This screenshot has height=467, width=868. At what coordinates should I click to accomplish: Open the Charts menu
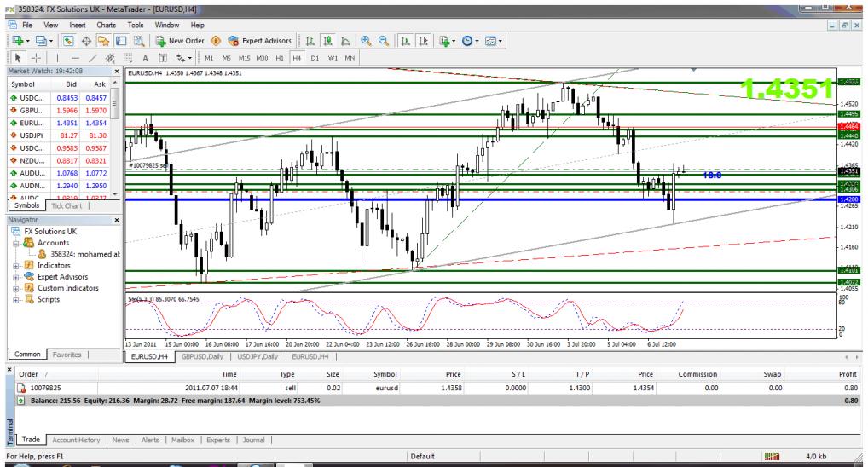(107, 26)
